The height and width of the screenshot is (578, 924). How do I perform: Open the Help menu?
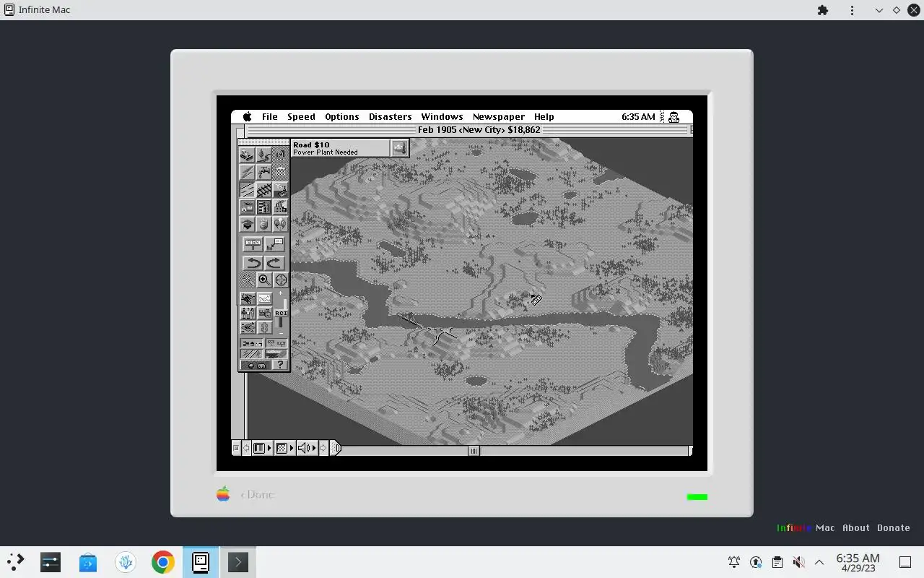coord(544,117)
